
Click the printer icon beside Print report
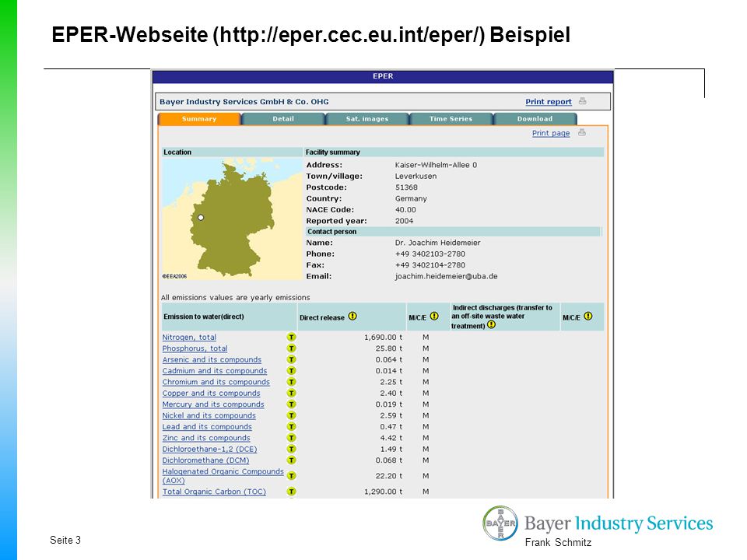pyautogui.click(x=582, y=101)
